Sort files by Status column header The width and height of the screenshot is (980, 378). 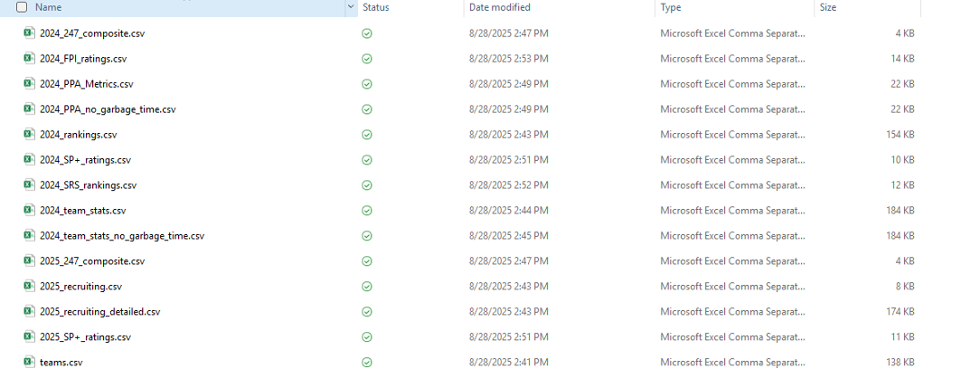click(x=375, y=7)
